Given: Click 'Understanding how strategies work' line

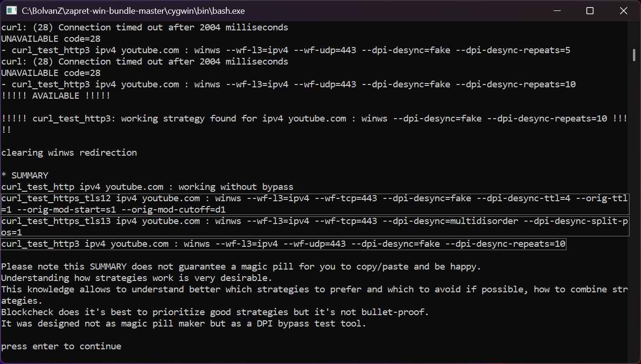Looking at the screenshot, I should 137,278.
